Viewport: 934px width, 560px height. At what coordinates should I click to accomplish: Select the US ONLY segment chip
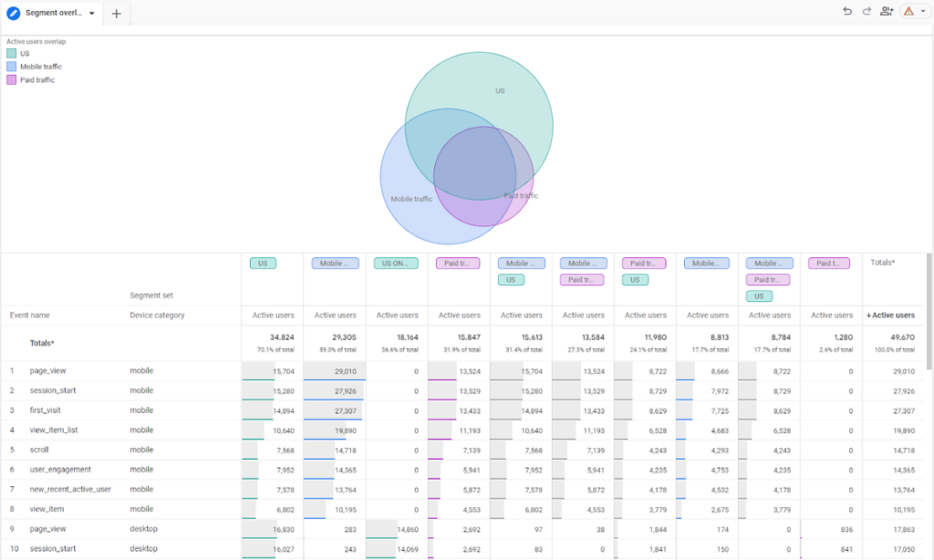click(x=397, y=264)
